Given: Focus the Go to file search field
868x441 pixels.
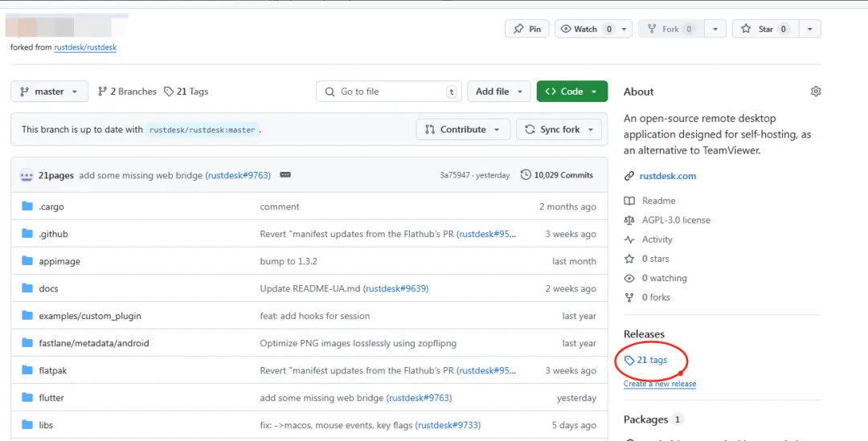Looking at the screenshot, I should pos(388,92).
